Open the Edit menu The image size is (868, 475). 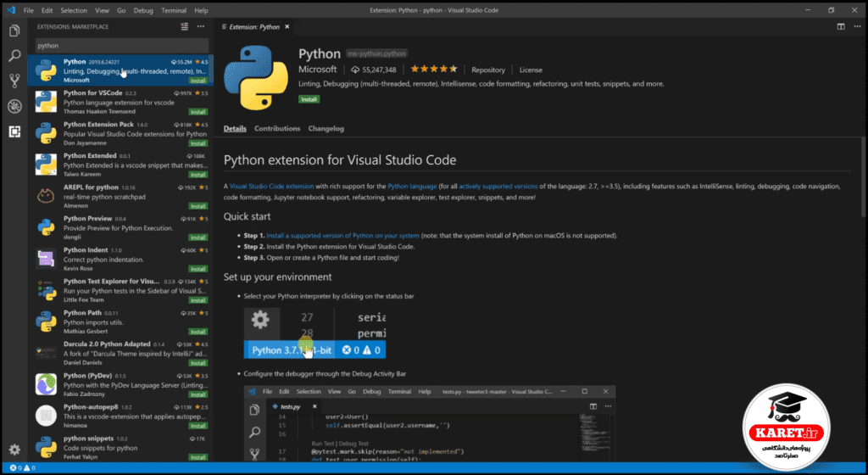[47, 10]
